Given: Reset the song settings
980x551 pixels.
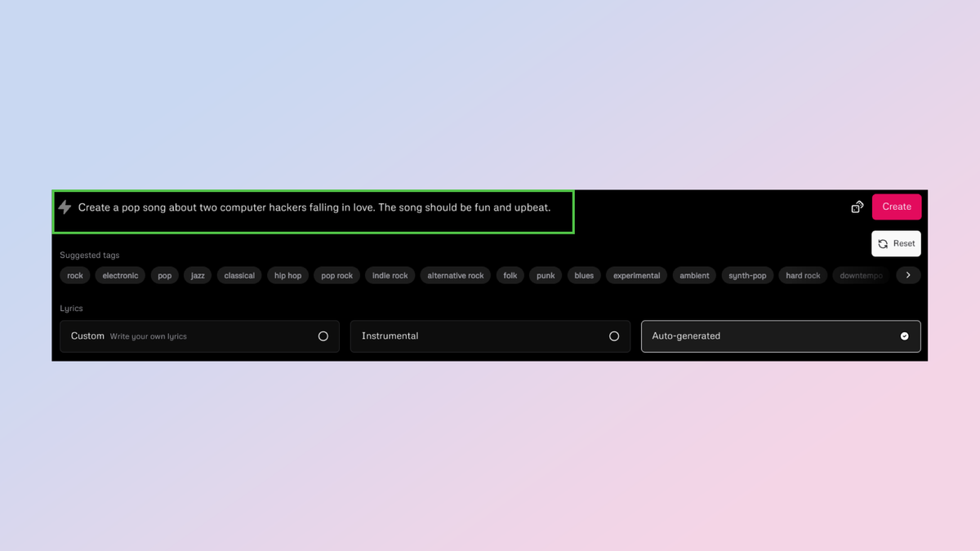Looking at the screenshot, I should pyautogui.click(x=896, y=243).
